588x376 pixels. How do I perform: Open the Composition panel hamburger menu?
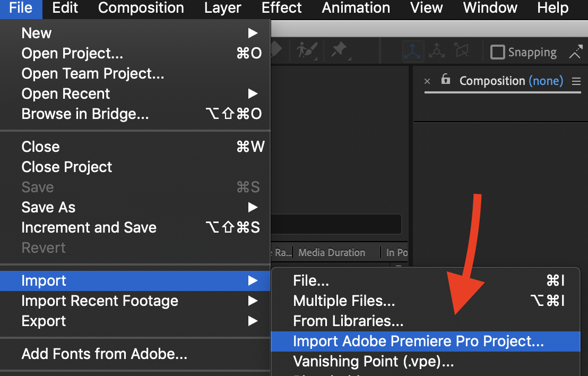[x=576, y=81]
